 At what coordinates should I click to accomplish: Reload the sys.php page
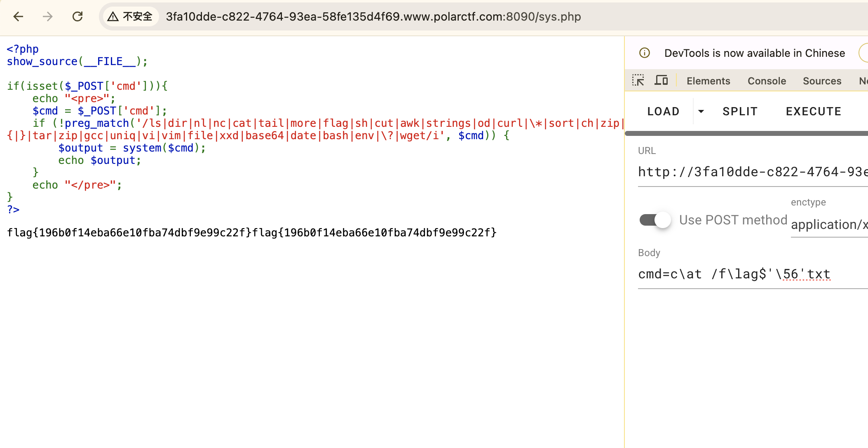77,16
